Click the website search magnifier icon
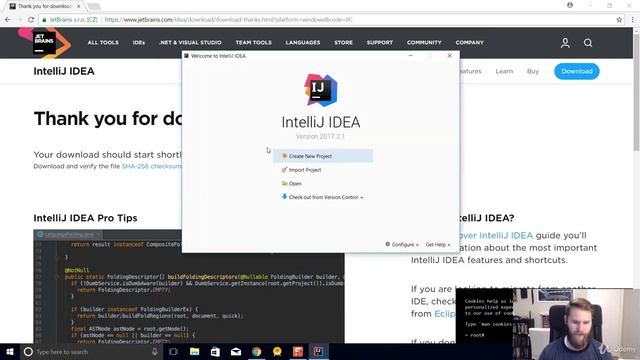 (x=588, y=43)
